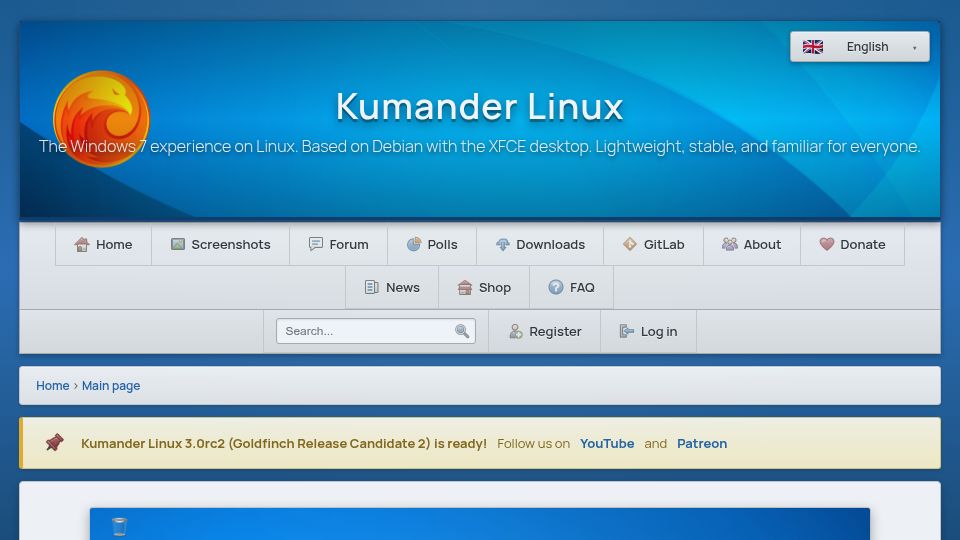Screen dimensions: 960x540
Task: Click the UK flag icon
Action: click(812, 47)
